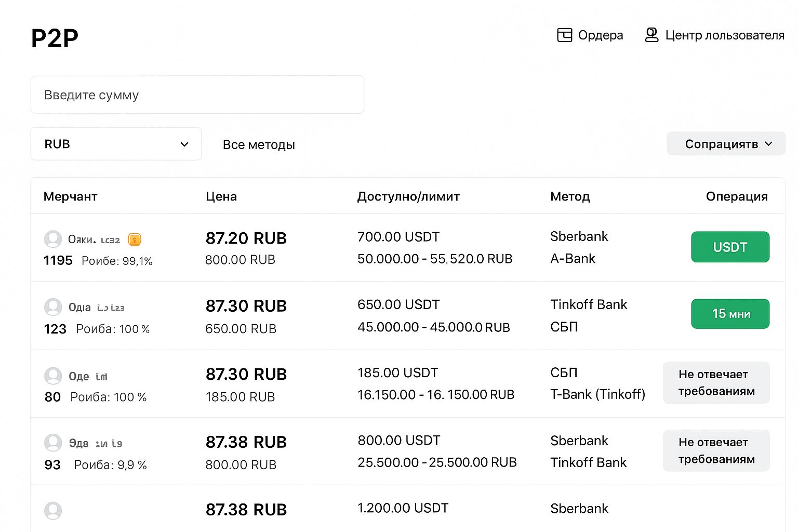
Task: Open the Центр пользователя profile icon
Action: coord(651,35)
